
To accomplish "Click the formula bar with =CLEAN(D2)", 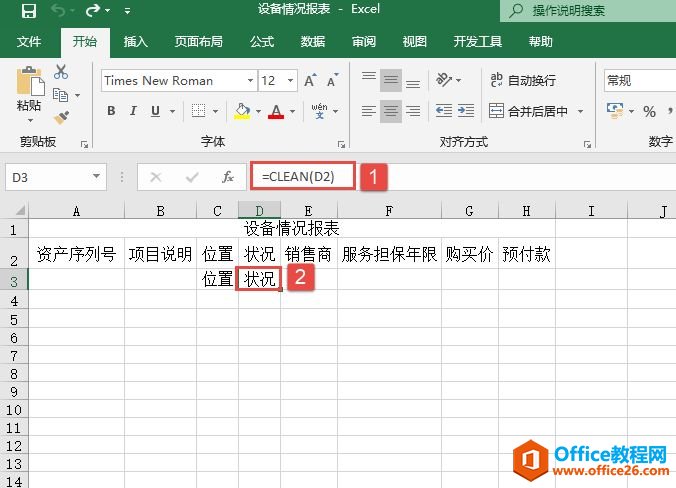I will pyautogui.click(x=462, y=176).
